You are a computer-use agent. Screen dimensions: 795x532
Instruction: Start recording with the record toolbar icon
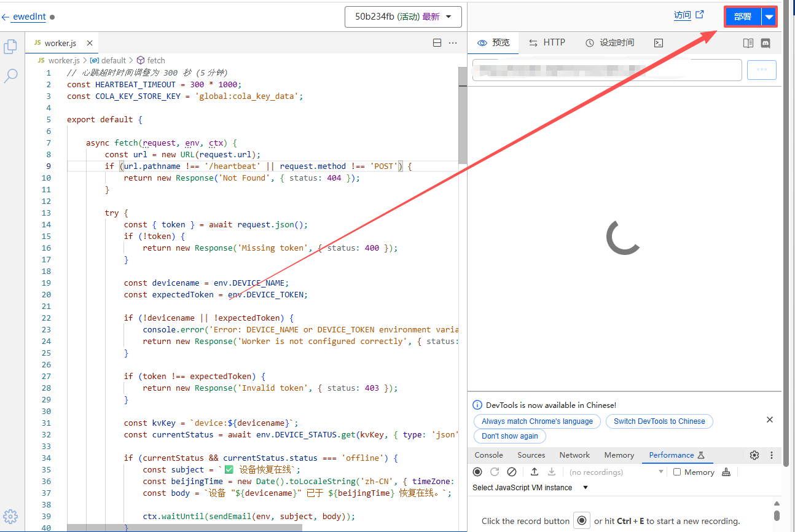click(x=477, y=472)
